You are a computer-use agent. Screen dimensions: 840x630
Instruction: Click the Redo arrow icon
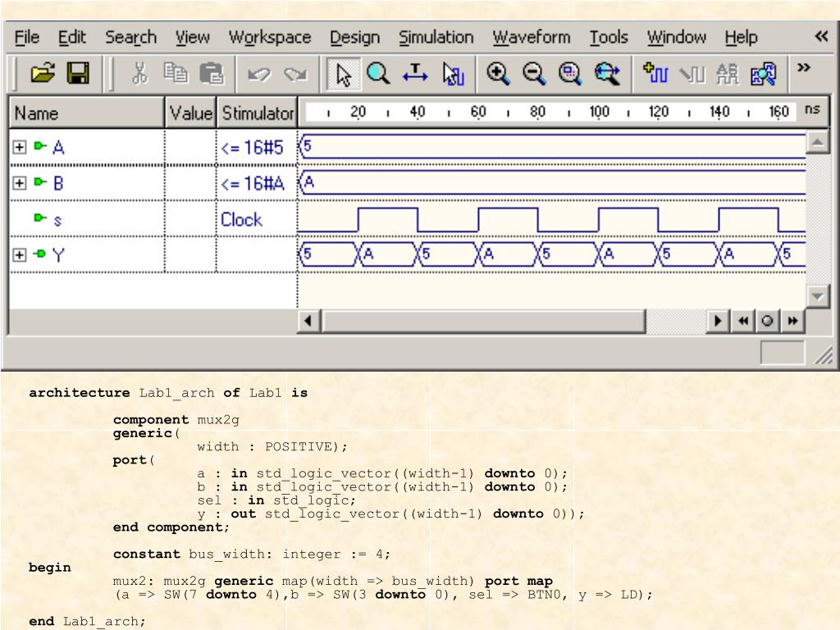295,73
